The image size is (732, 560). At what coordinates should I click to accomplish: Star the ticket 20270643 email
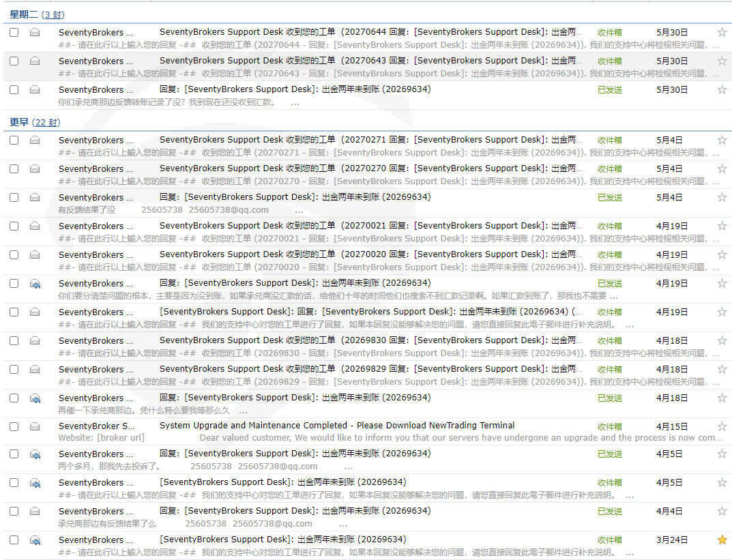(722, 61)
